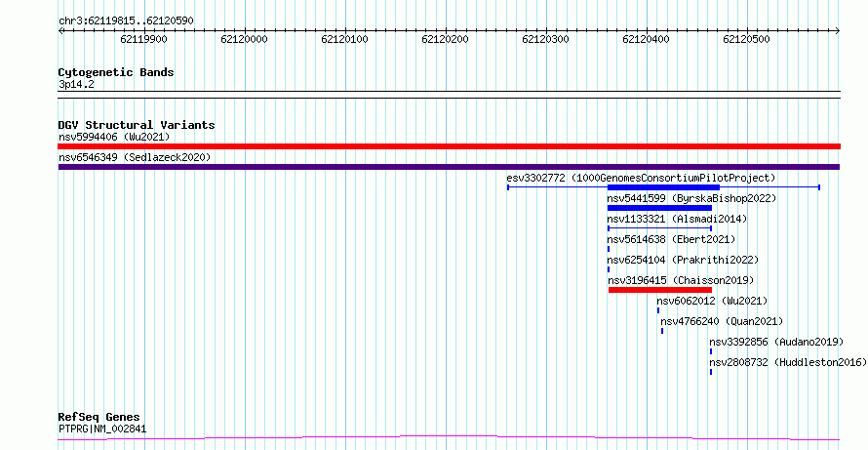Select ruler position 62120200

(445, 39)
